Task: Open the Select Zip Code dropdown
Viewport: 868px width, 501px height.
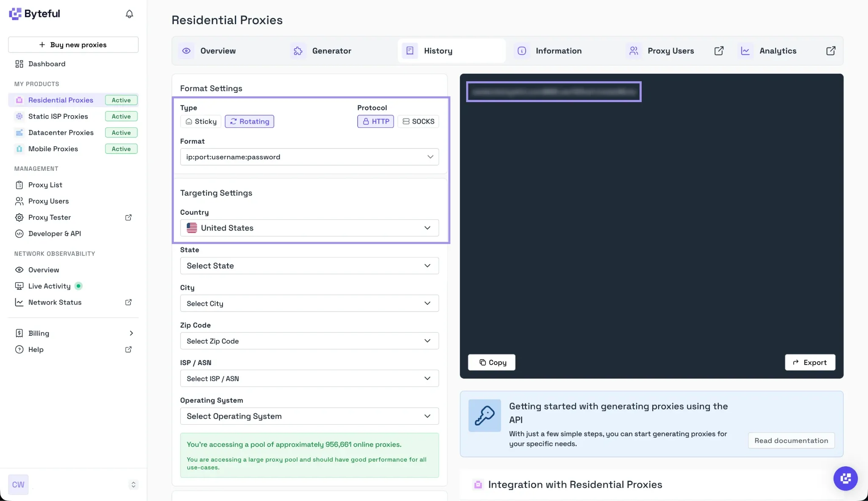Action: click(x=309, y=341)
